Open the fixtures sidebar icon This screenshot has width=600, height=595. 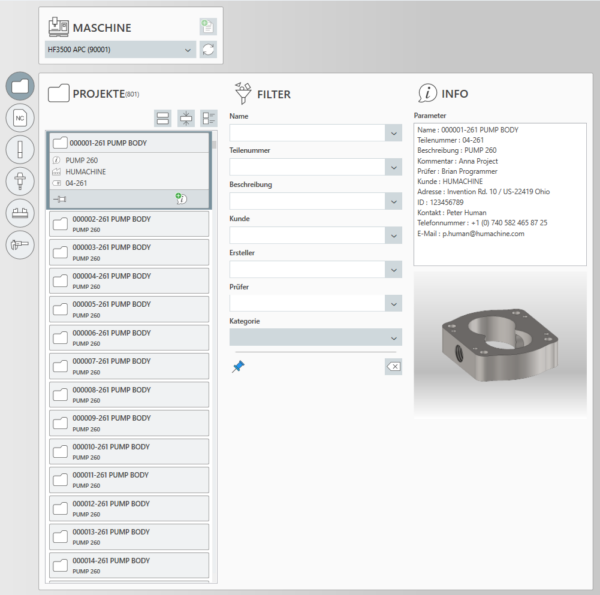(x=20, y=212)
